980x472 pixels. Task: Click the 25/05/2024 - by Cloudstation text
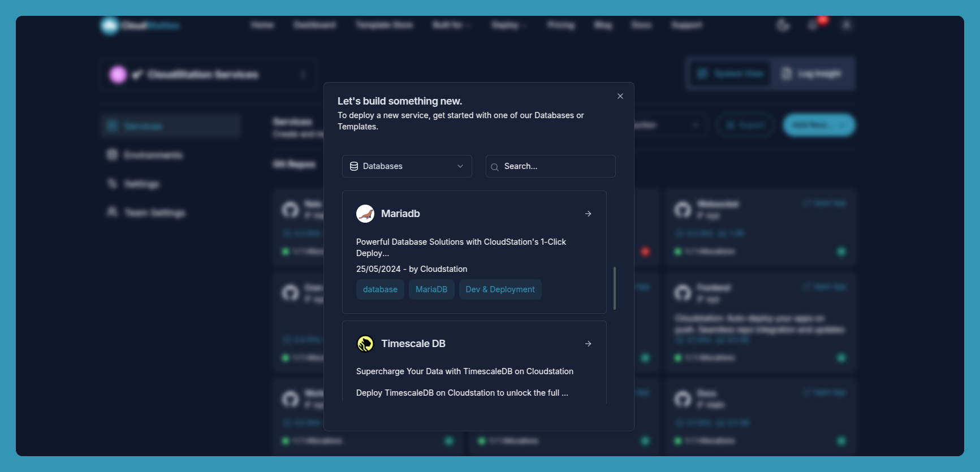tap(412, 269)
